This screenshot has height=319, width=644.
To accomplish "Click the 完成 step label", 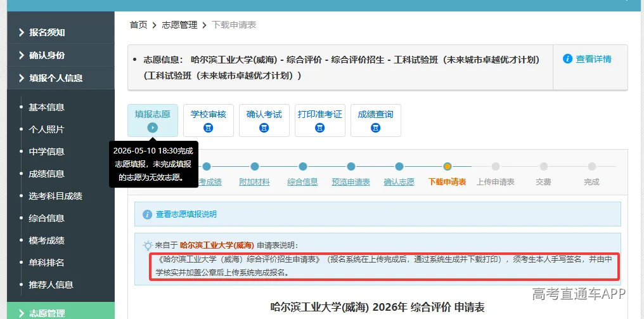I will 592,182.
